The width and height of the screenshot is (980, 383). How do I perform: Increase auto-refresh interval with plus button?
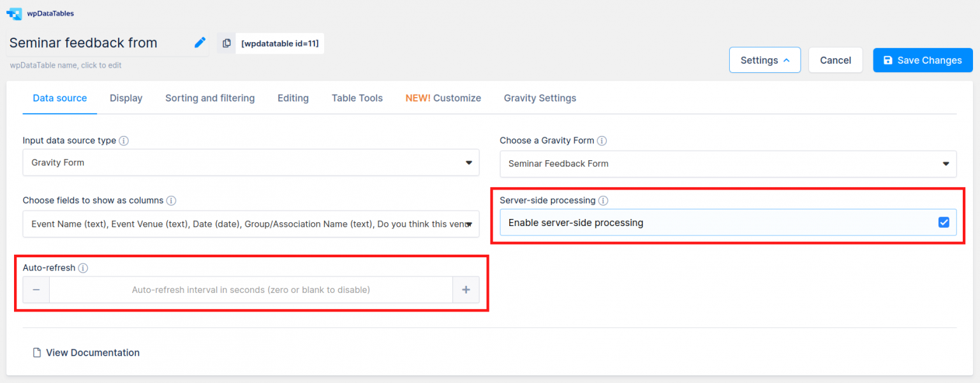466,290
